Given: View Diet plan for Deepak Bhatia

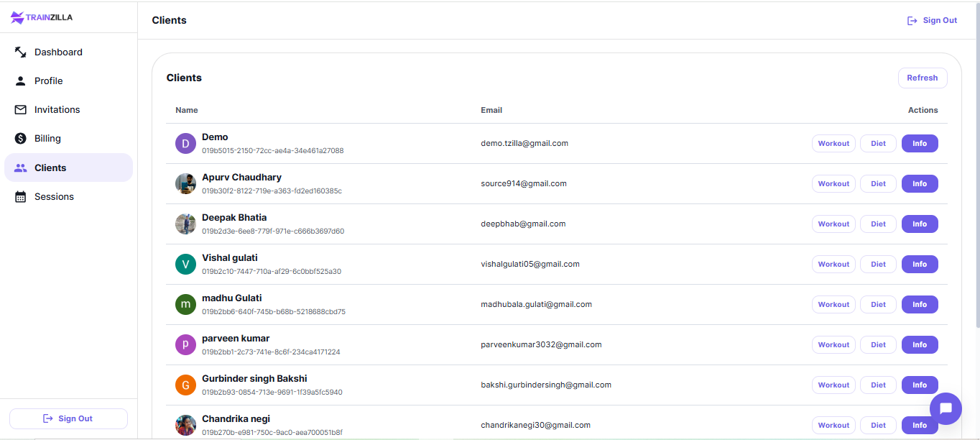Looking at the screenshot, I should pos(877,224).
